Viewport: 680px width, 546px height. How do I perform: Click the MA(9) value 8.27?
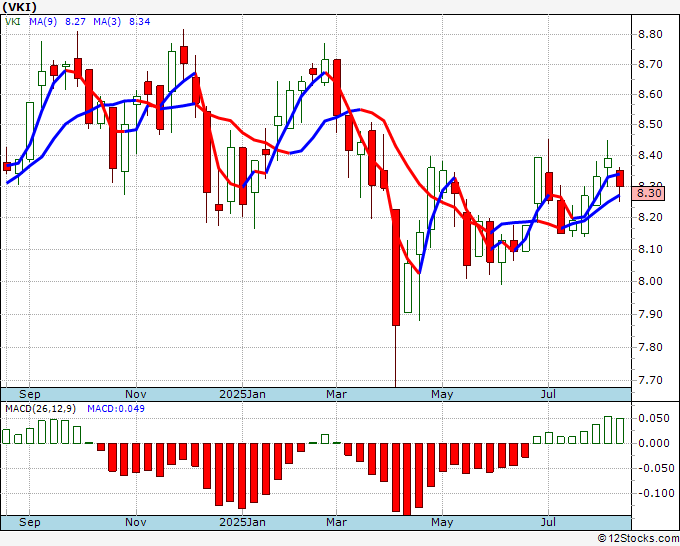pyautogui.click(x=75, y=21)
